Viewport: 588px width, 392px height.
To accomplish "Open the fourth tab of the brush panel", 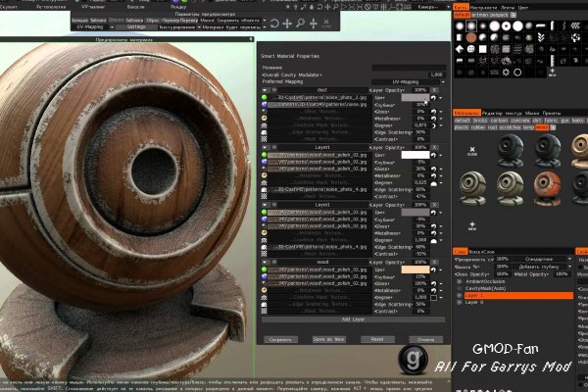I will (523, 8).
